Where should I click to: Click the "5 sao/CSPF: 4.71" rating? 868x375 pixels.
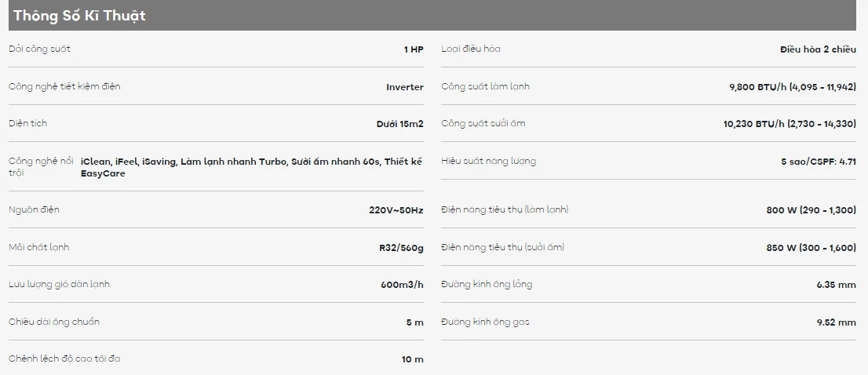click(819, 162)
